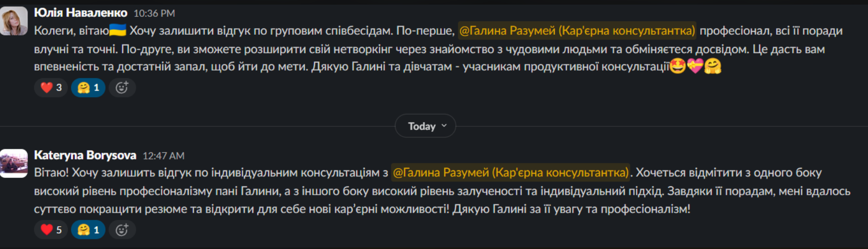This screenshot has width=868, height=249.
Task: Click the 10:36 PM timestamp
Action: (154, 13)
